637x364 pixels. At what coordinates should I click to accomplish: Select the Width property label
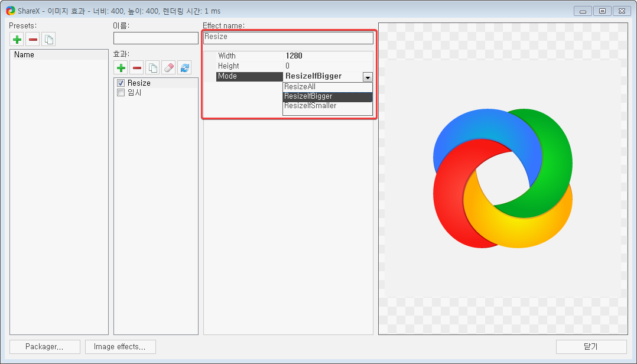pyautogui.click(x=227, y=56)
